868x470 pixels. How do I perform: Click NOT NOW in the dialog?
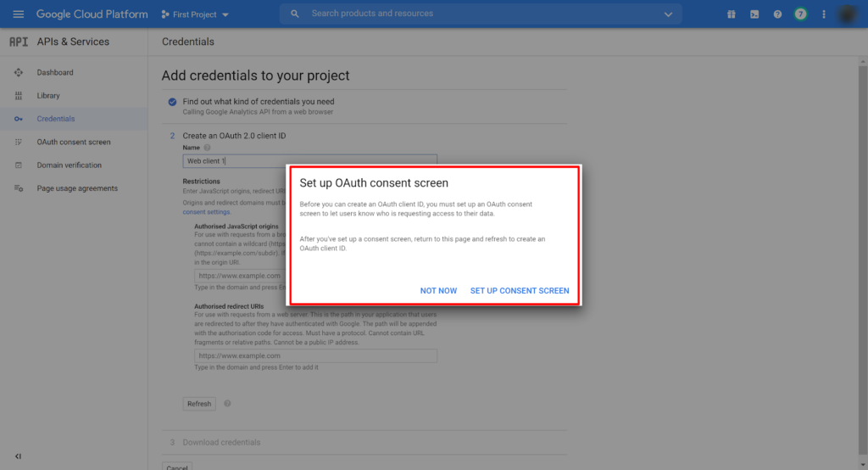pos(438,290)
